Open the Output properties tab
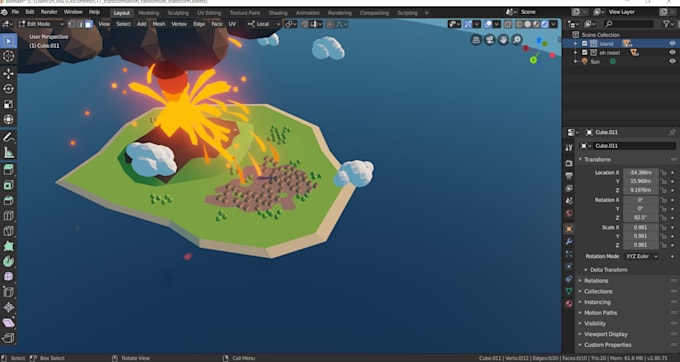 click(569, 176)
